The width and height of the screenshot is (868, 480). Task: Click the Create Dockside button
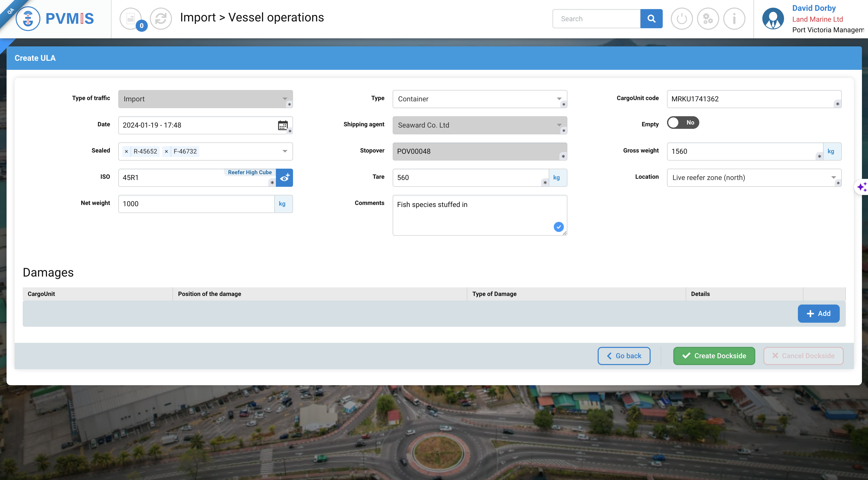click(714, 356)
